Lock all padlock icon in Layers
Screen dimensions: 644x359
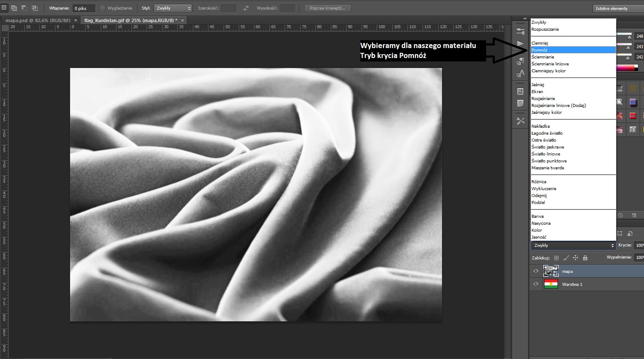click(585, 258)
